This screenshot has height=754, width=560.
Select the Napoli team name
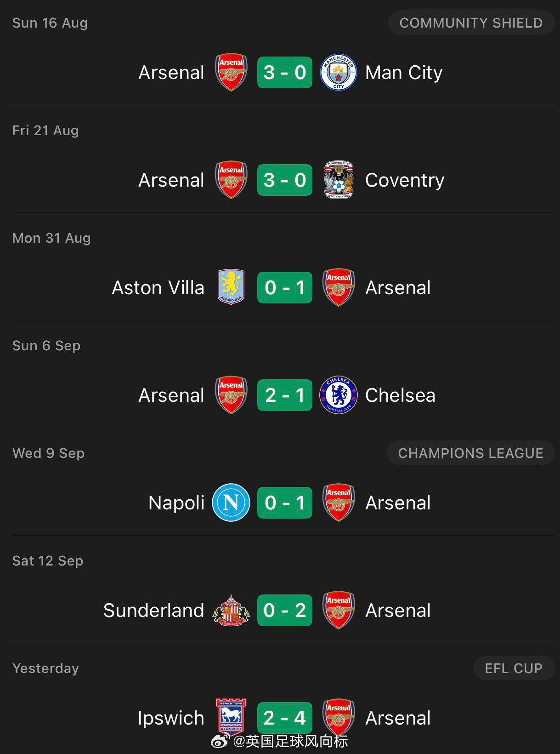[x=176, y=503]
